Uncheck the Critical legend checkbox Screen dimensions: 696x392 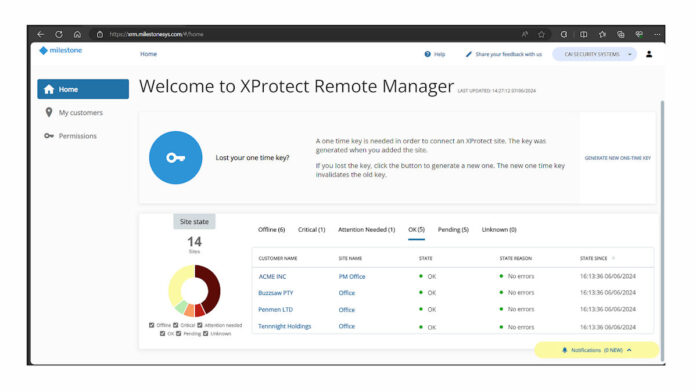pyautogui.click(x=176, y=325)
